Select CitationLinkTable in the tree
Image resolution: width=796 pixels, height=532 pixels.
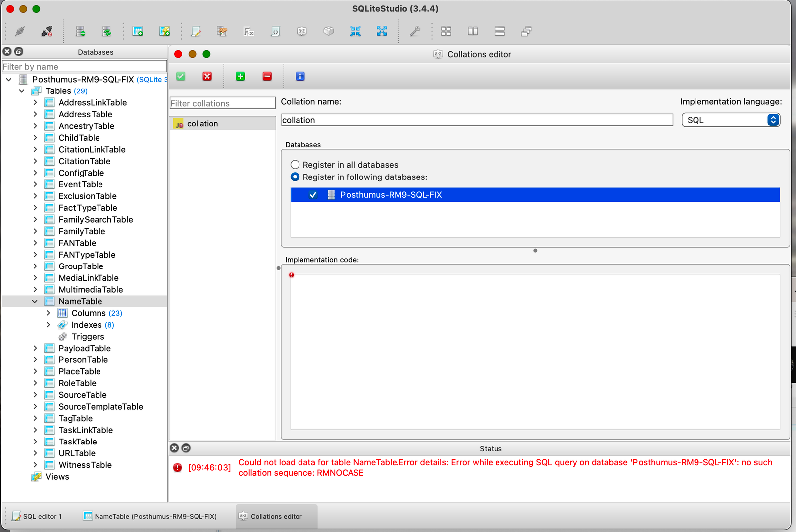point(92,150)
